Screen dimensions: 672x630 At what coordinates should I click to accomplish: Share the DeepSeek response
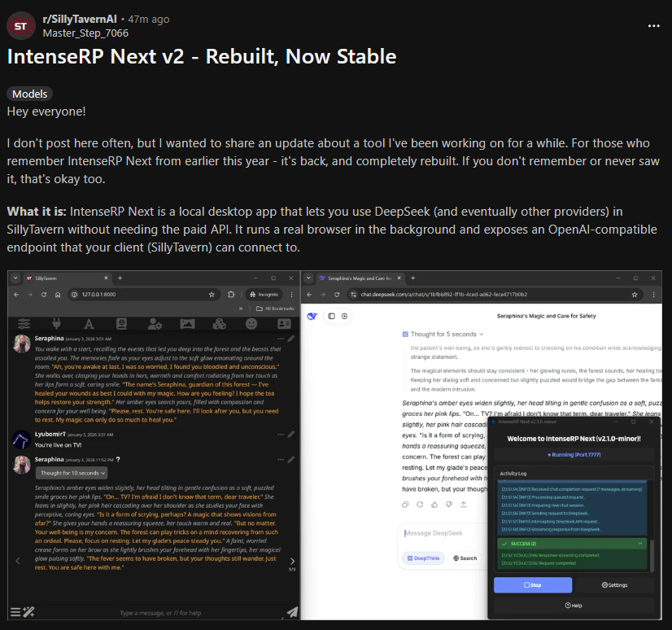pyautogui.click(x=464, y=505)
